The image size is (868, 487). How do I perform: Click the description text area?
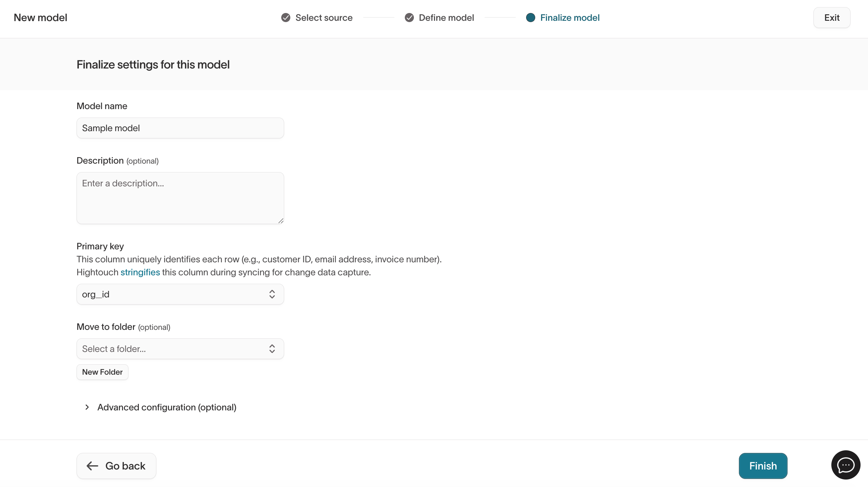tap(180, 198)
